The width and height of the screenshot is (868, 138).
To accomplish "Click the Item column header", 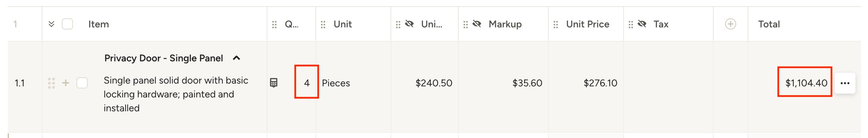I will pos(98,24).
